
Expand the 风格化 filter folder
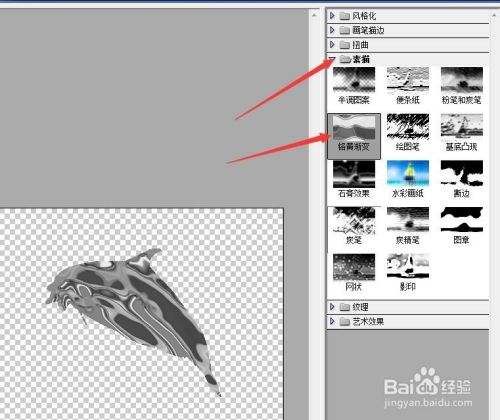point(332,15)
